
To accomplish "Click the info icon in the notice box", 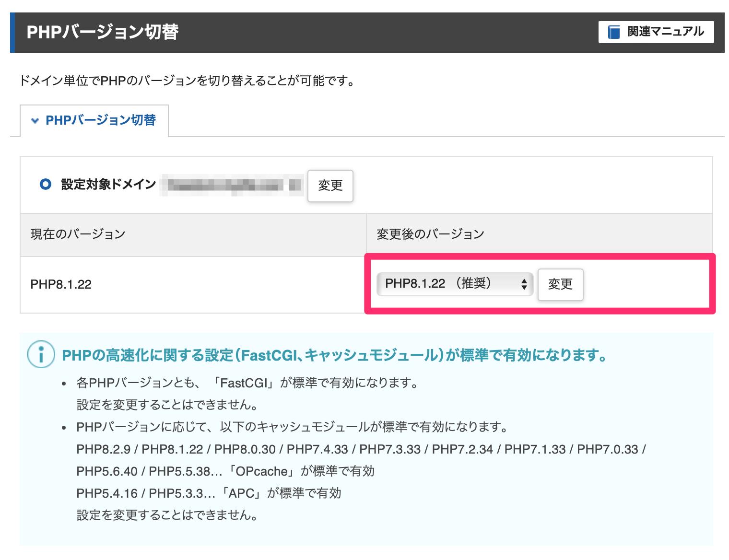I will coord(41,354).
